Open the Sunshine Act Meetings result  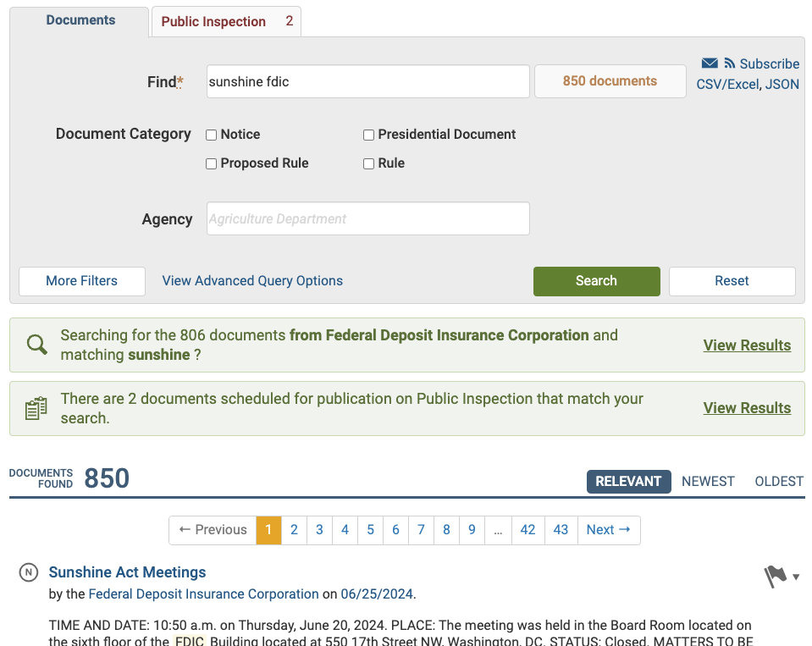click(127, 572)
